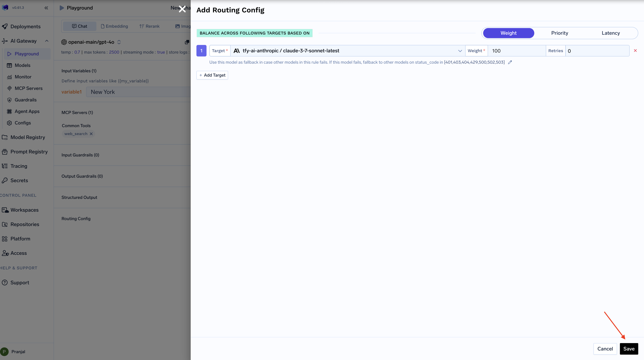
Task: Collapse the AI Gateway section
Action: [x=46, y=41]
